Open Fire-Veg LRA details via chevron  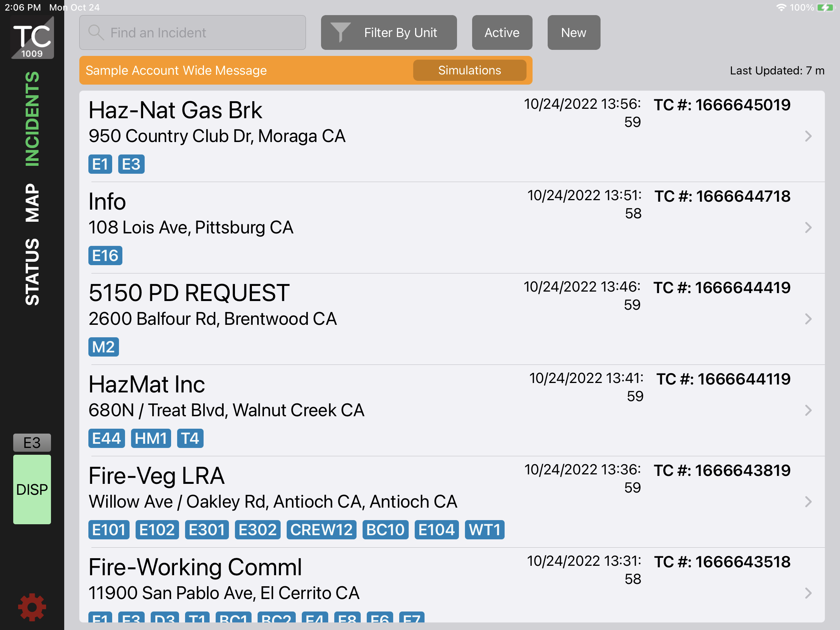pyautogui.click(x=808, y=502)
